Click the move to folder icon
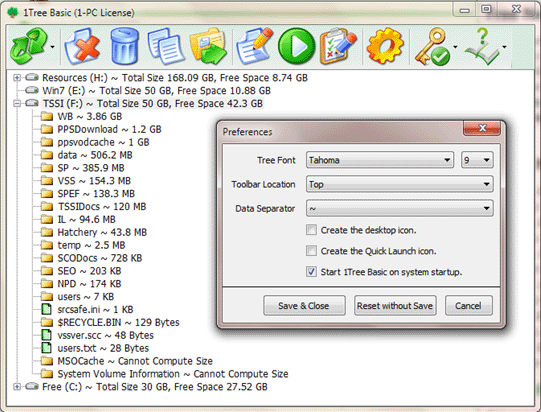 pos(208,47)
